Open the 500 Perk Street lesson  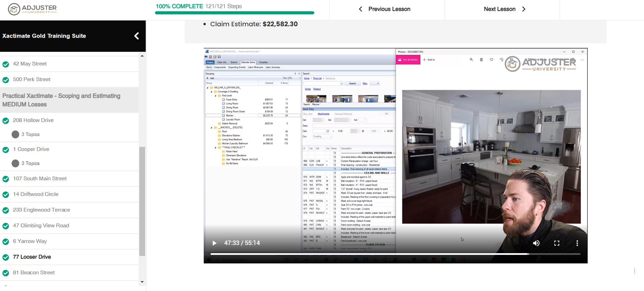click(32, 79)
